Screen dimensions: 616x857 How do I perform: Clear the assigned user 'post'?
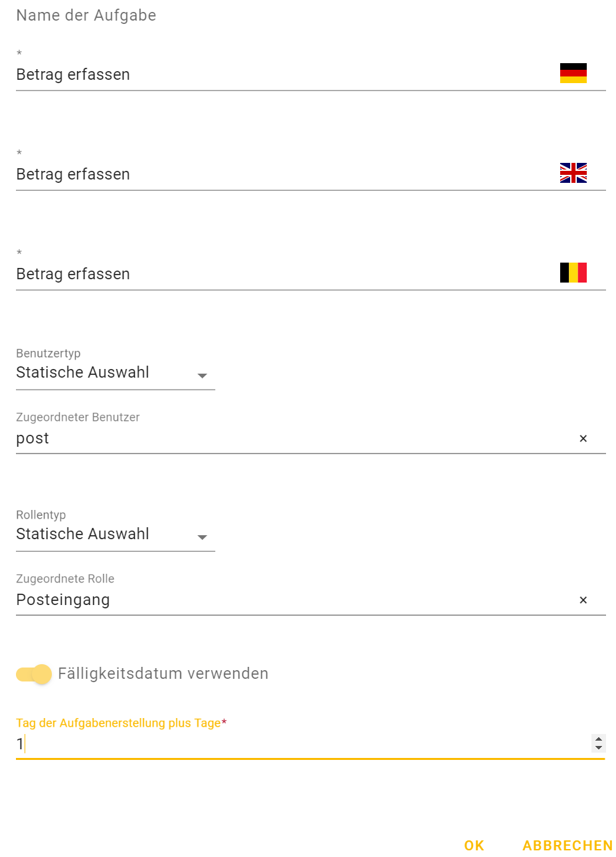[583, 439]
